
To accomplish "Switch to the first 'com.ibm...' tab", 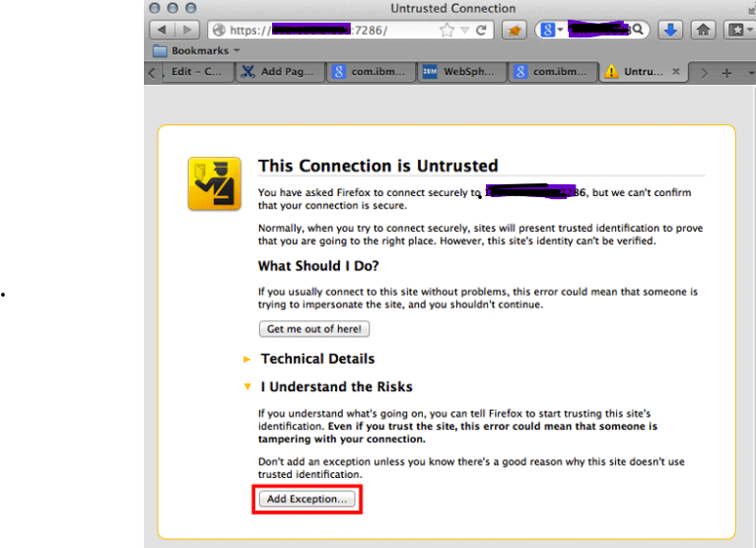I will 371,72.
